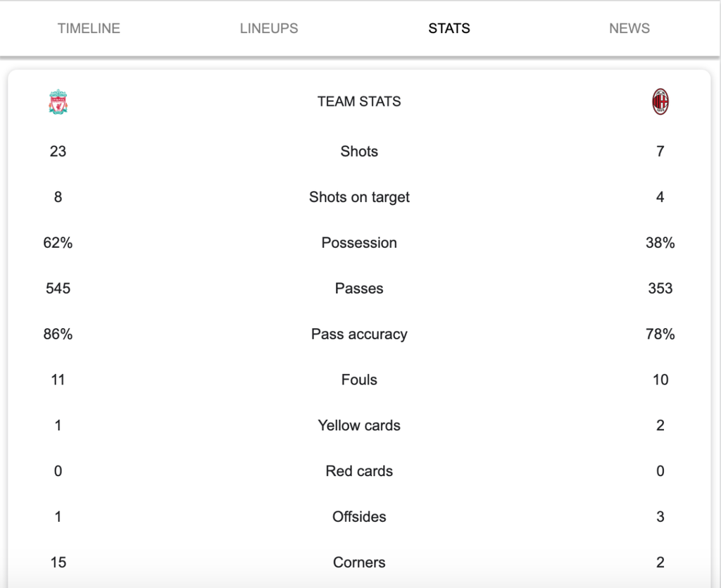Image resolution: width=721 pixels, height=588 pixels.
Task: Click the Liverpool club crest icon
Action: coord(58,101)
